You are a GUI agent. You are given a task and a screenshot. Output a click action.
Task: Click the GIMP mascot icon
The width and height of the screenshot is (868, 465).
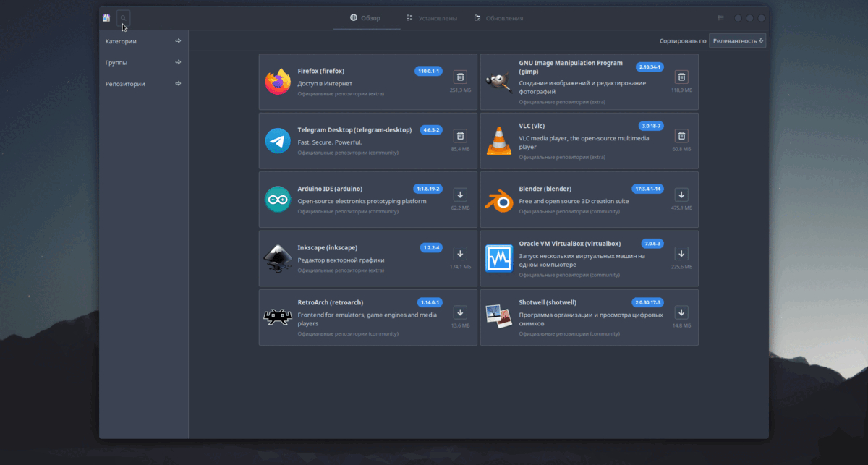[499, 82]
